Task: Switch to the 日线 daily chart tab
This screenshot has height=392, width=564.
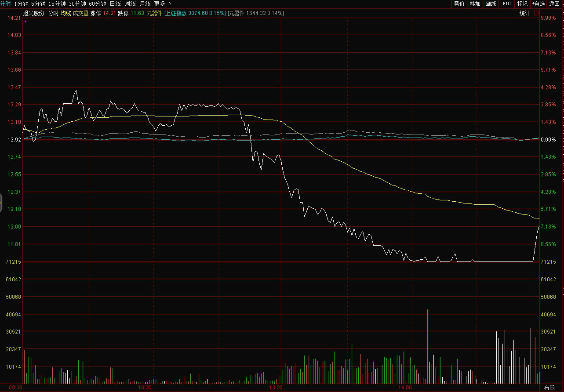Action: (x=115, y=4)
